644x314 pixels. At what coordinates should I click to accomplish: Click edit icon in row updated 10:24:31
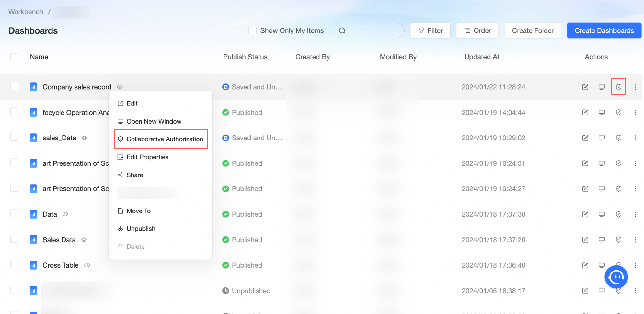585,163
